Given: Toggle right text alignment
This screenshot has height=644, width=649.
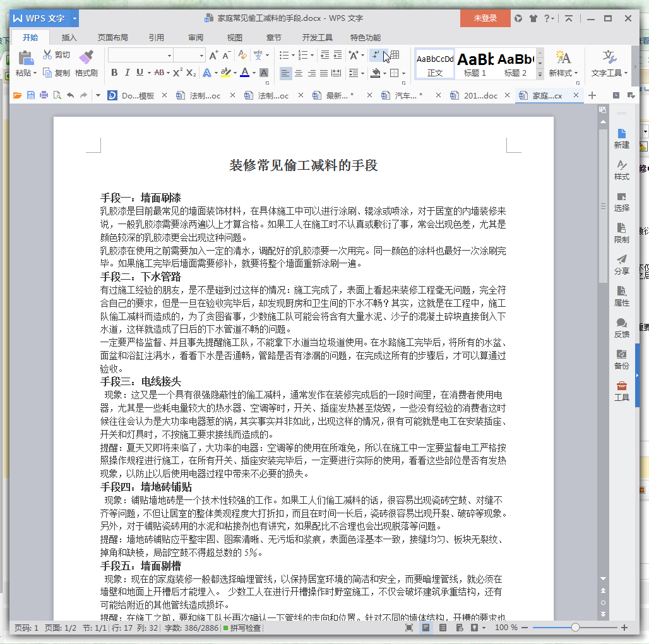Looking at the screenshot, I should pyautogui.click(x=311, y=73).
